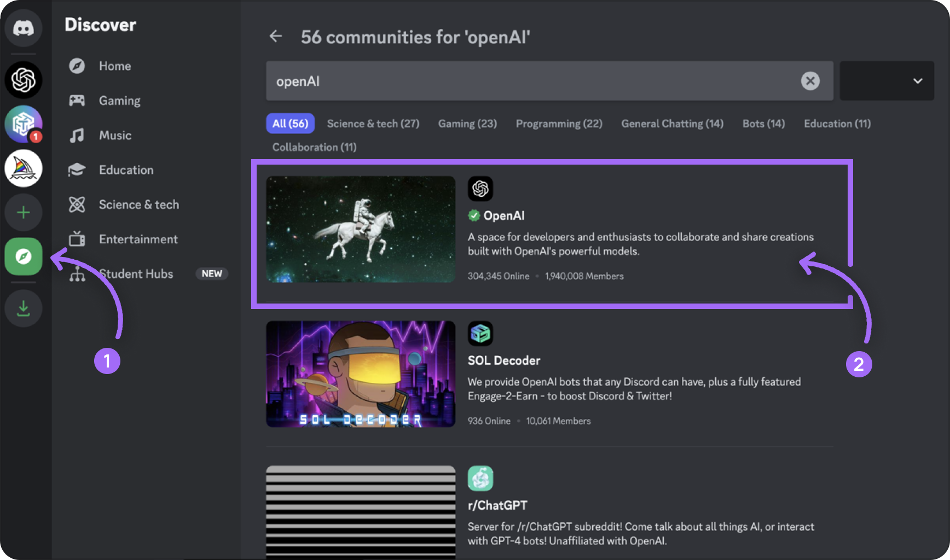Screen dimensions: 950x560
Task: Open Music category in Discover sidebar
Action: [x=146, y=135]
